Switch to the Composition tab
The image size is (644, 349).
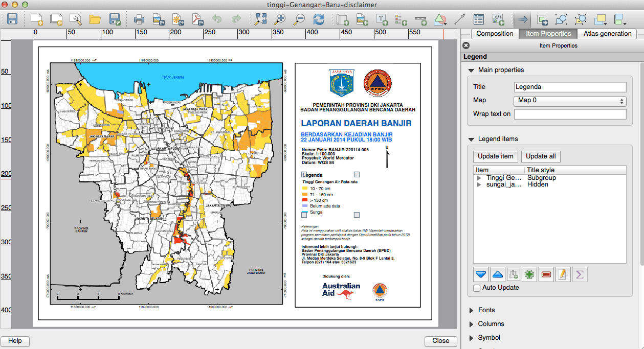494,34
